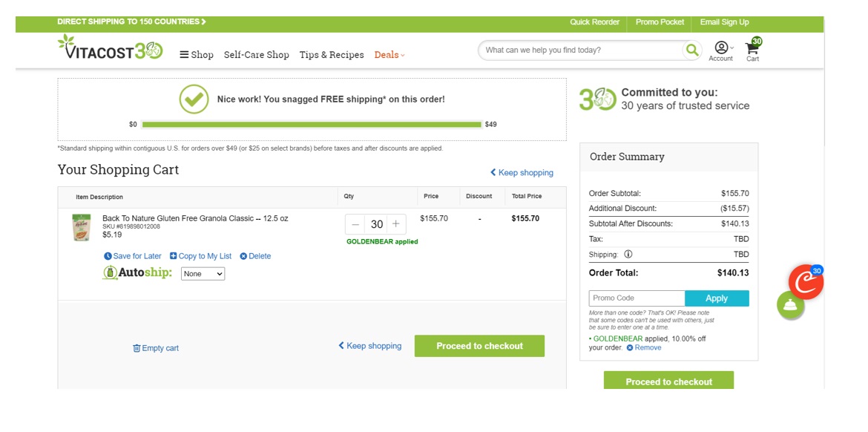The height and width of the screenshot is (432, 868).
Task: Open Promo Pocket link
Action: [x=660, y=22]
